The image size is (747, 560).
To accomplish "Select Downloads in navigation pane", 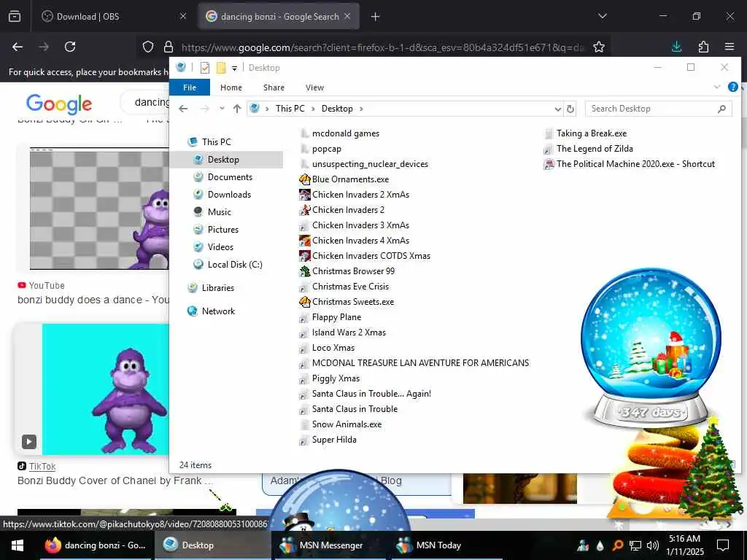I will 229,194.
